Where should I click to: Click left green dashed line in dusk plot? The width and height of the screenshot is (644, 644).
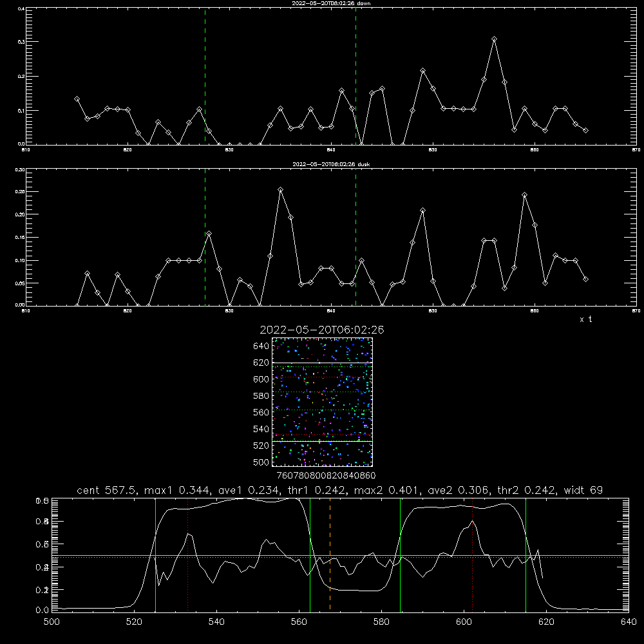click(205, 237)
